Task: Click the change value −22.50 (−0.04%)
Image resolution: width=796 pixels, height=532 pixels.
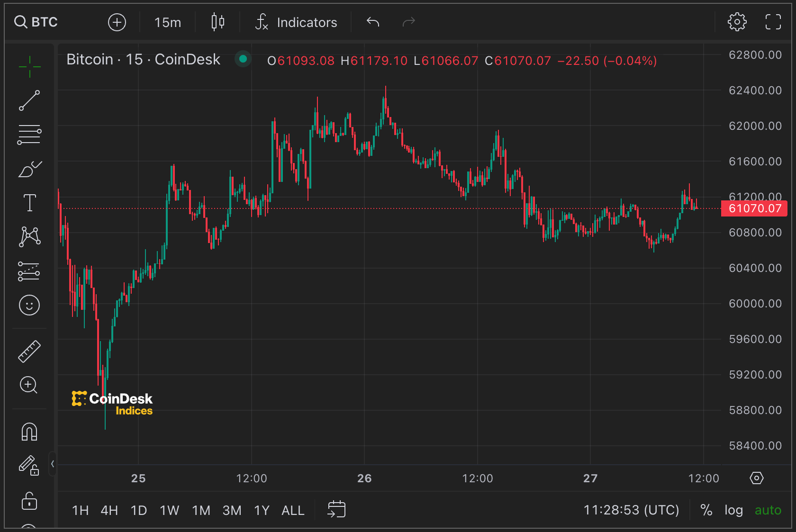Action: [607, 61]
